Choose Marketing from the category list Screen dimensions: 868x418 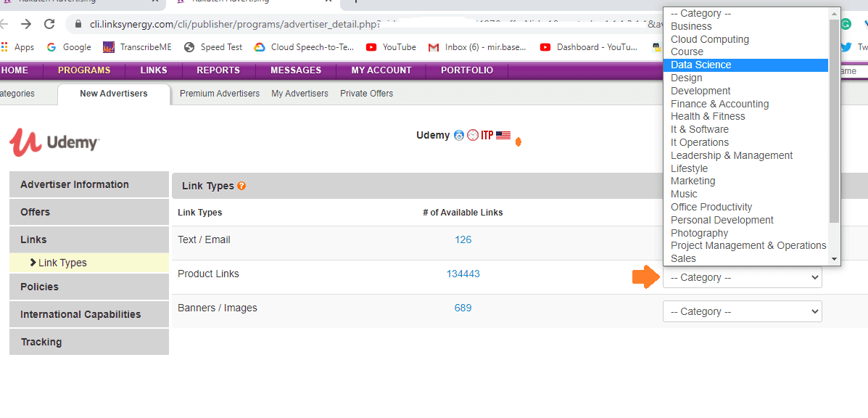pyautogui.click(x=745, y=181)
